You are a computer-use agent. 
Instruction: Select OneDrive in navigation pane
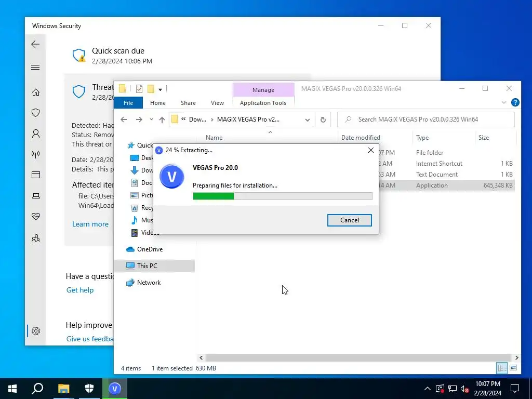pos(144,249)
